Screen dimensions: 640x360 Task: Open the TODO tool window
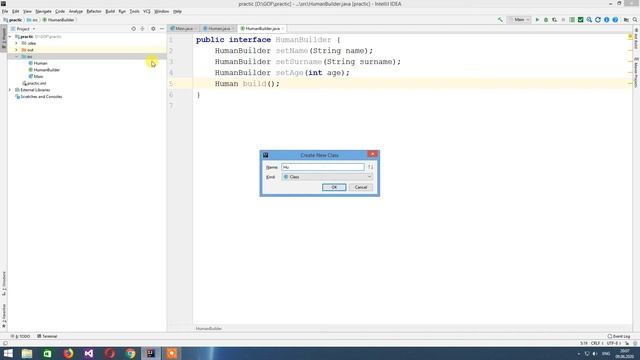[x=21, y=336]
